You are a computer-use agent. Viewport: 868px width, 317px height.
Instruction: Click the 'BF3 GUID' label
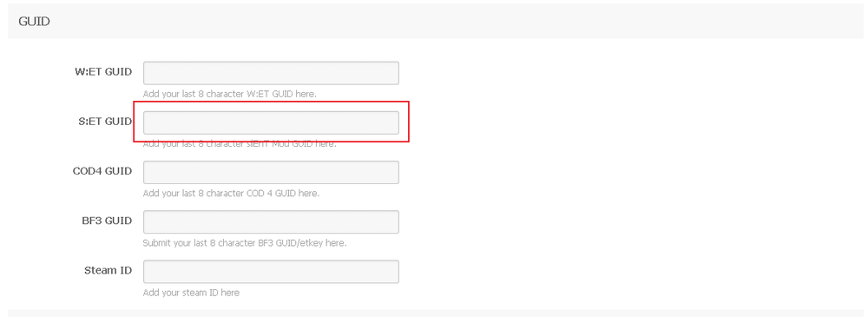pyautogui.click(x=106, y=221)
